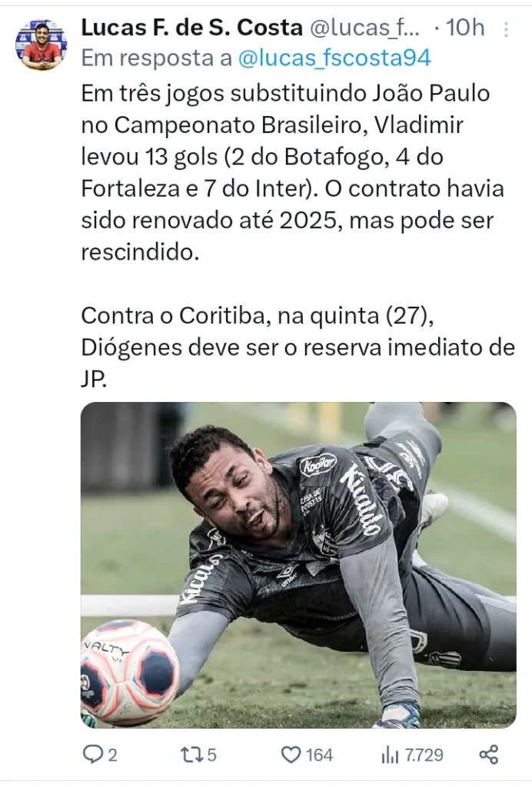Click the reply speech bubble icon
The height and width of the screenshot is (787, 532).
click(x=92, y=755)
